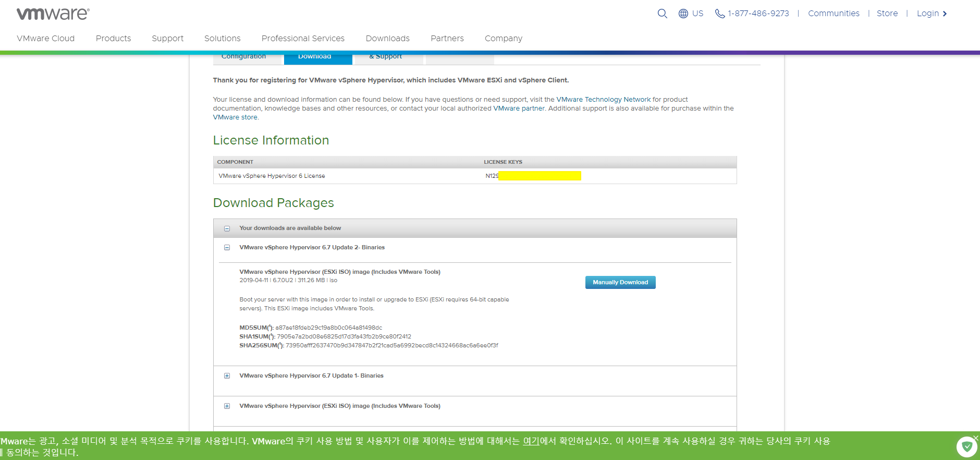Click the SHA1SUM hash value
Viewport: 980px width, 460px height.
click(x=344, y=337)
